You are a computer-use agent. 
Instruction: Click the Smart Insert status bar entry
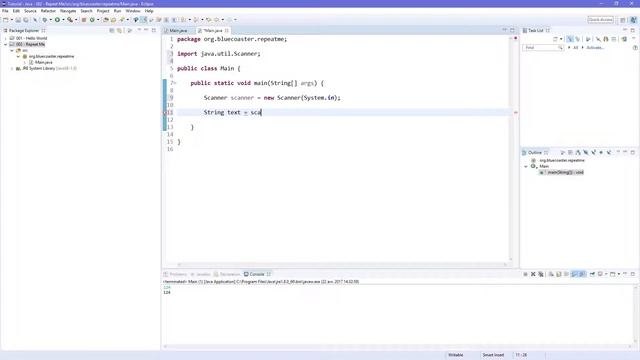[x=493, y=355]
